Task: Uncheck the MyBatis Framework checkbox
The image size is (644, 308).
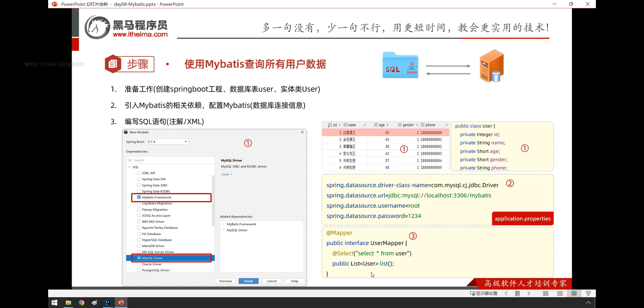Action: tap(139, 197)
